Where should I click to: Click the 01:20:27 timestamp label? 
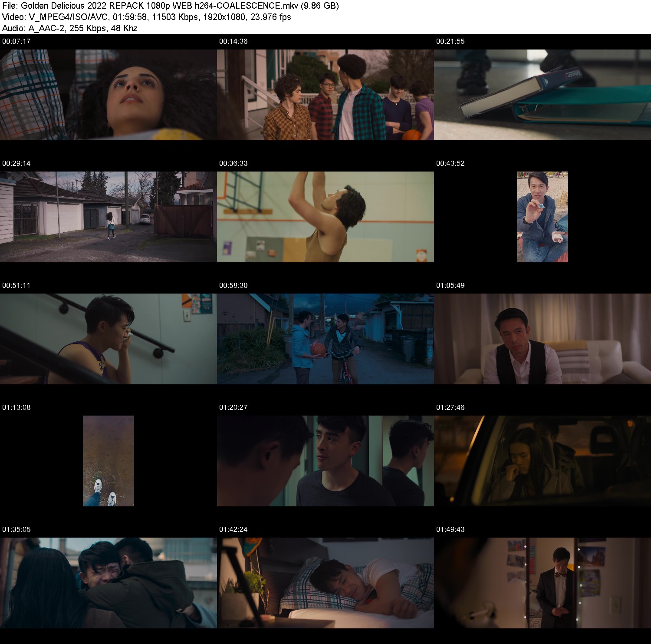pyautogui.click(x=233, y=407)
